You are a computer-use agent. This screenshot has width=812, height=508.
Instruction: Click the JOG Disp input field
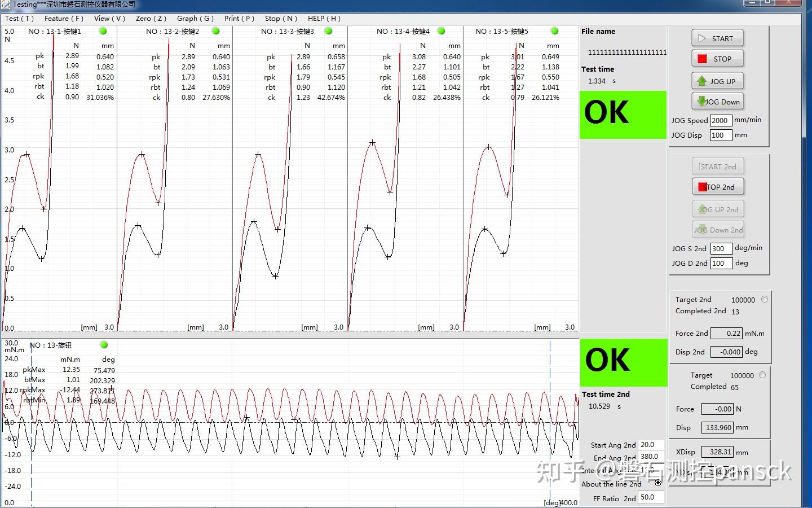(x=721, y=135)
